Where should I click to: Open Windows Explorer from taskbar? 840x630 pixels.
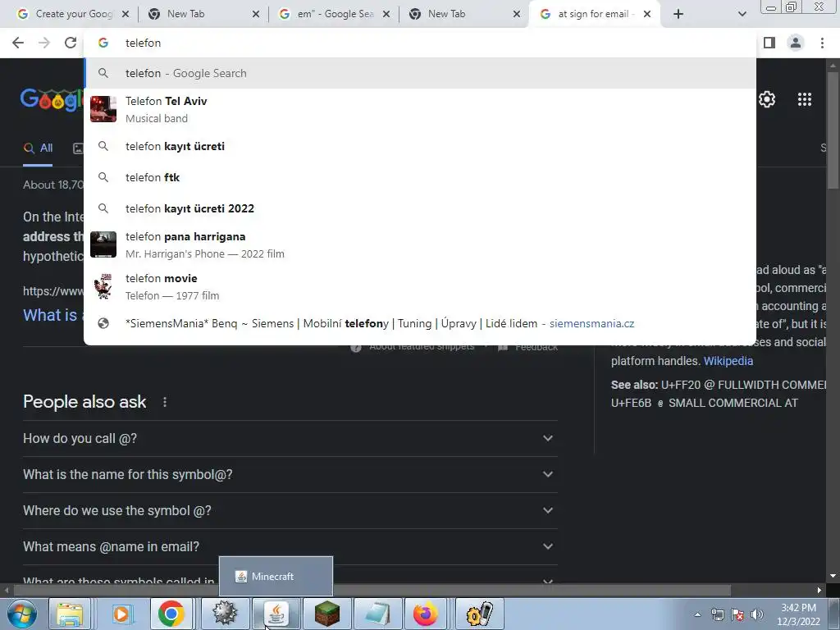point(71,614)
